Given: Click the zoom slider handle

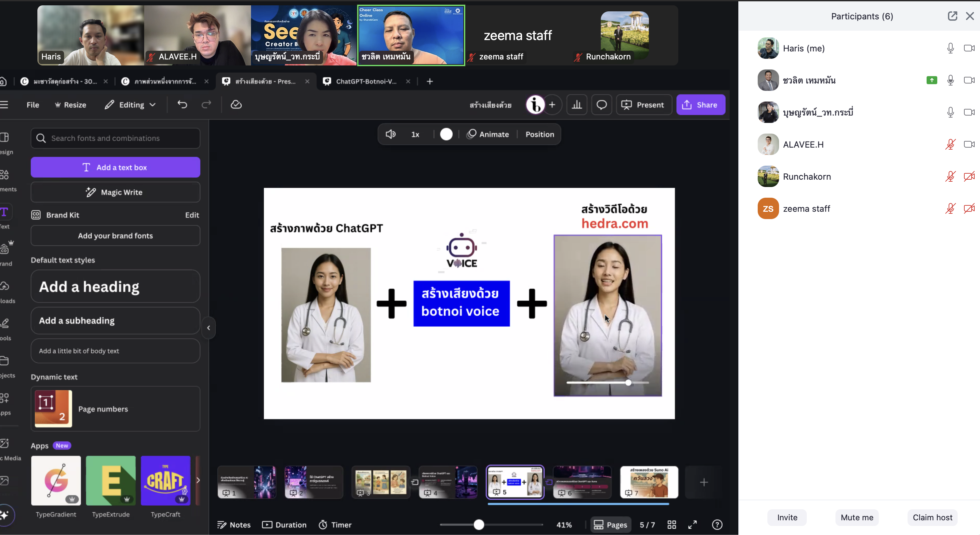Looking at the screenshot, I should pos(479,525).
